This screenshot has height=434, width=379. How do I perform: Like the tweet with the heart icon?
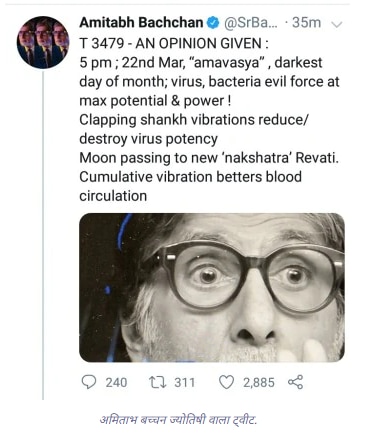[x=227, y=382]
